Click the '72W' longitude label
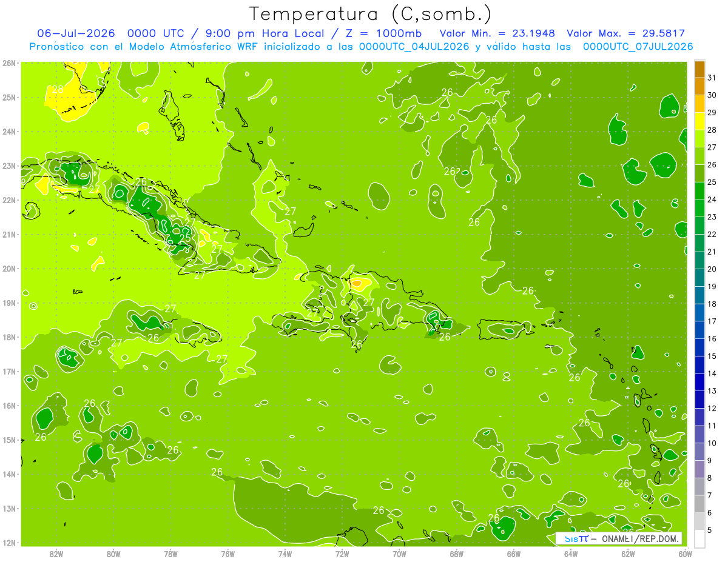 (342, 554)
